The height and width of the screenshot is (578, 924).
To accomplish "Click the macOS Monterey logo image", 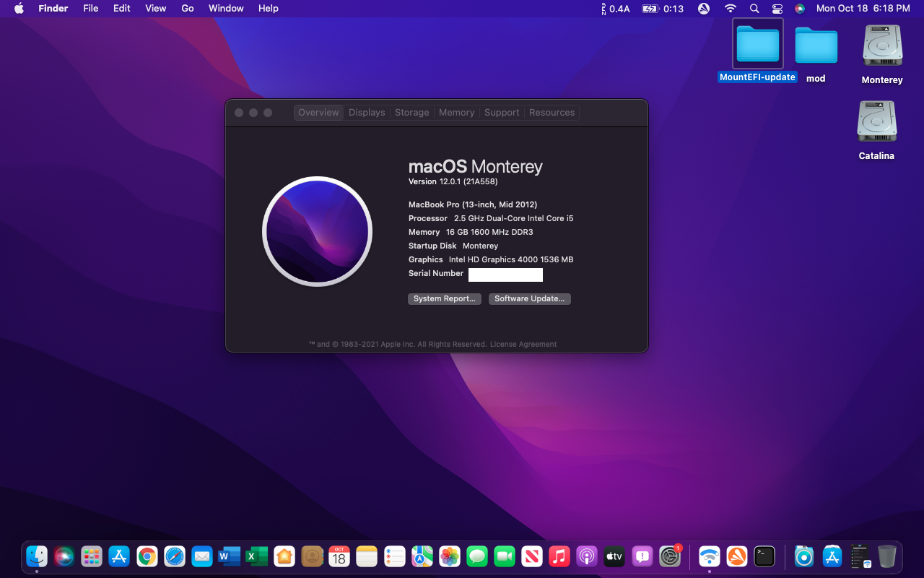I will [317, 232].
